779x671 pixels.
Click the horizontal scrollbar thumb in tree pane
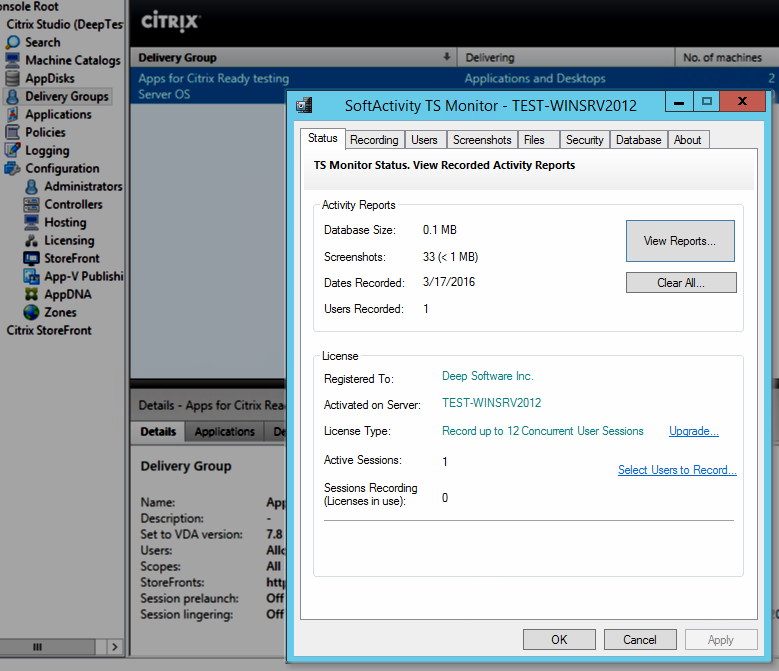coord(47,647)
